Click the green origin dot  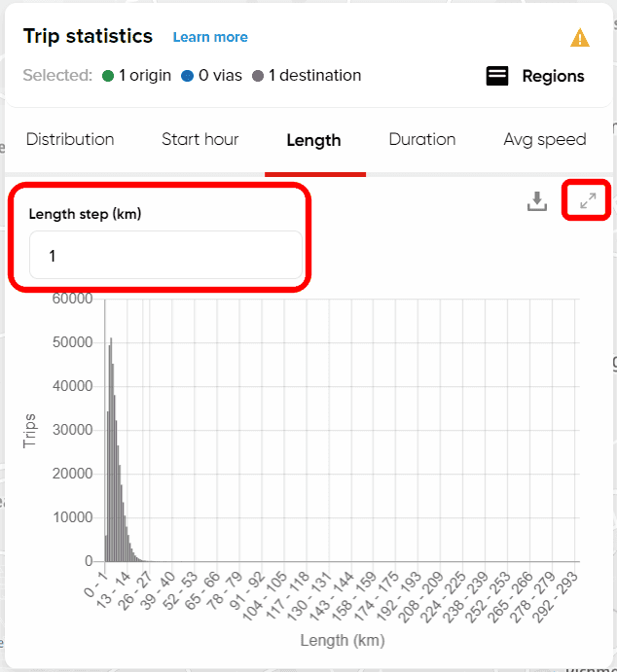(x=108, y=76)
